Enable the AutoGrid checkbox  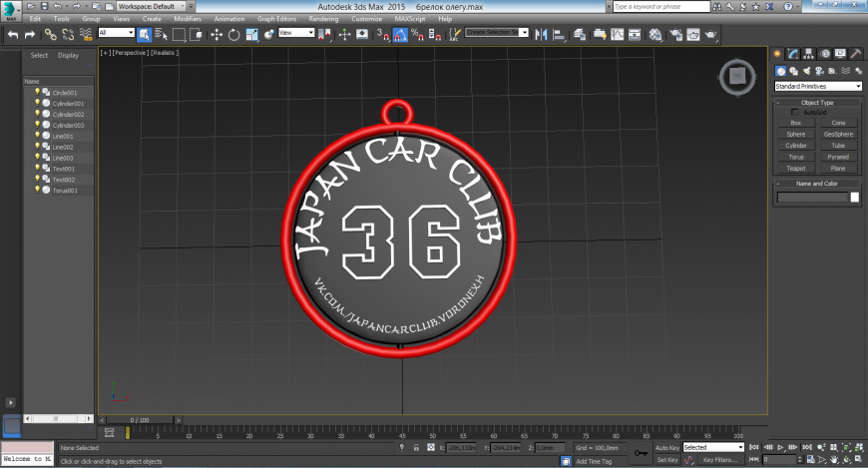(795, 112)
